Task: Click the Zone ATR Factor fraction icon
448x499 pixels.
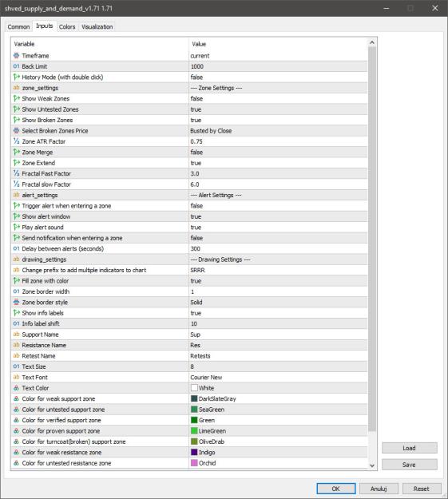Action: click(x=16, y=141)
